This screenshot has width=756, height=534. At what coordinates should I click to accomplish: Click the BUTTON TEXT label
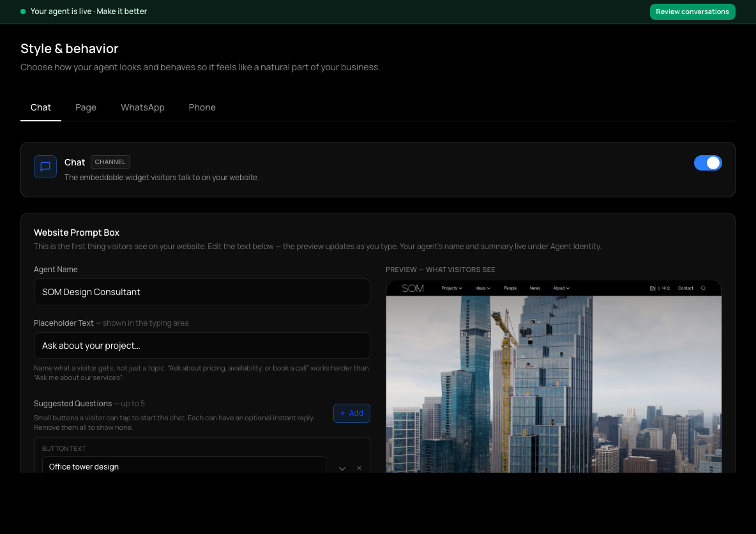pos(64,448)
